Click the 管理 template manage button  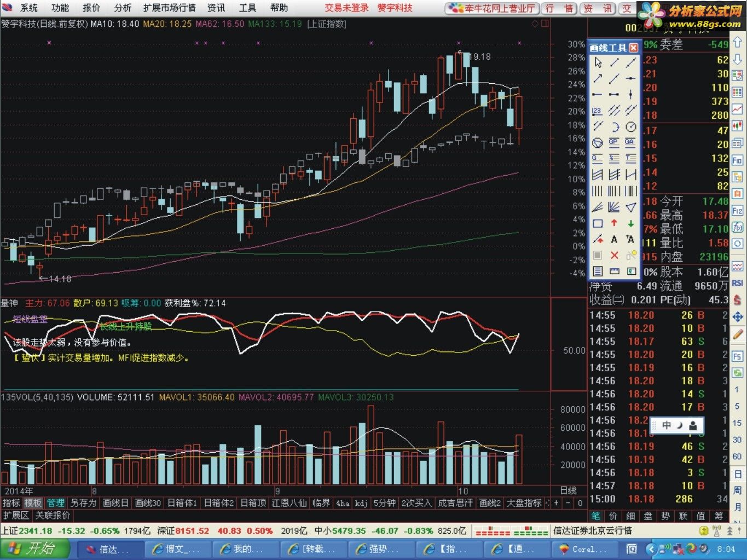point(55,503)
